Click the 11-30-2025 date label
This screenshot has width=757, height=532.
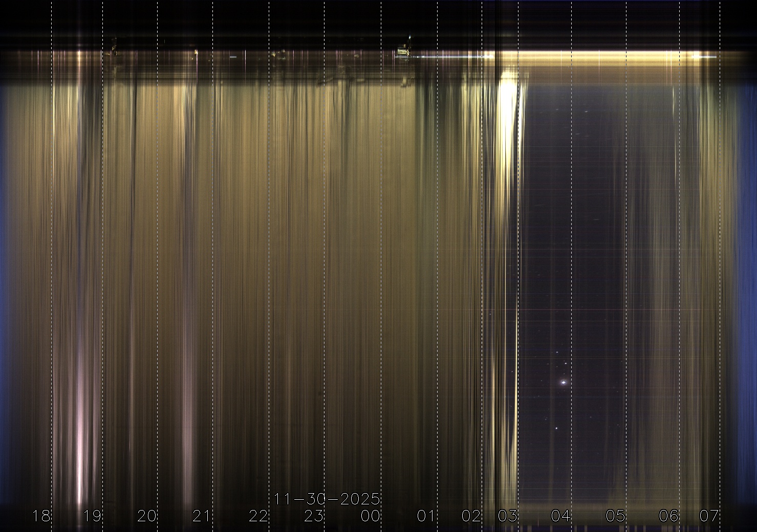[327, 499]
